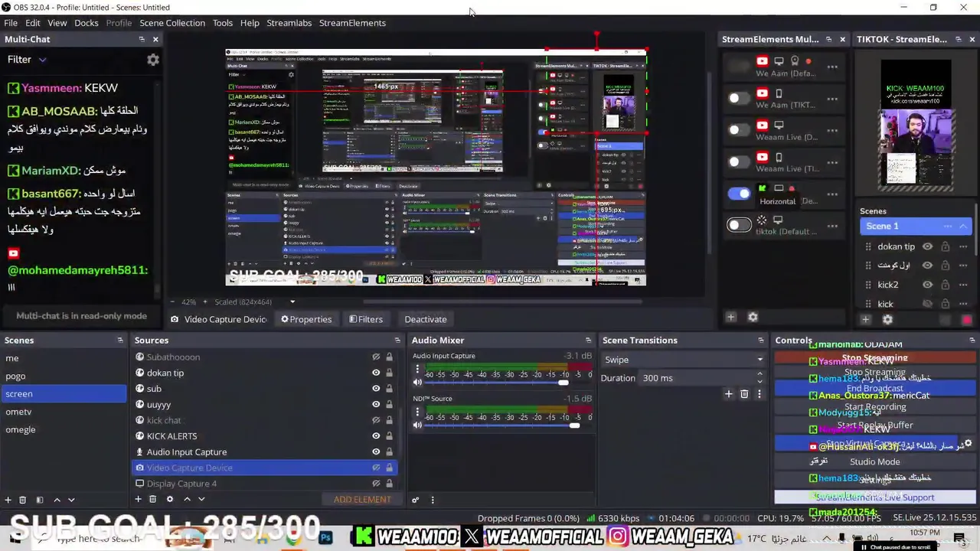Open advanced audio properties gear in Audio Mixer
Viewport: 980px width, 551px height.
click(x=415, y=500)
